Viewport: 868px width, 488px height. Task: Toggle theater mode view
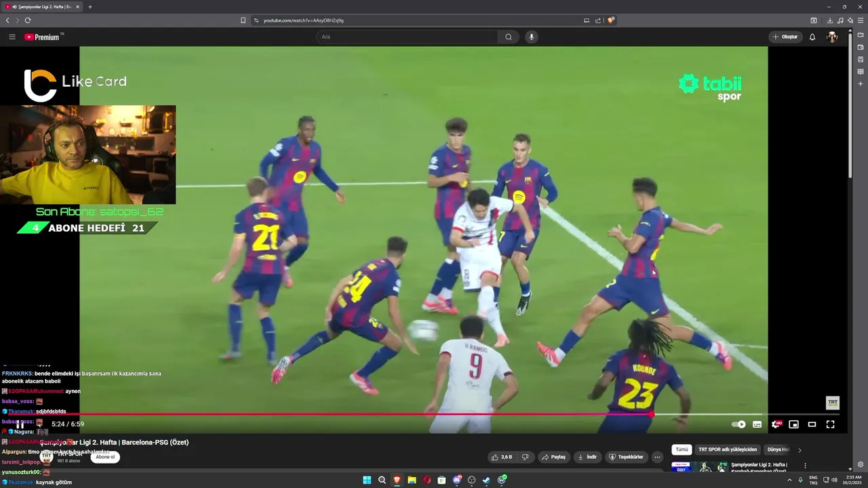[812, 424]
